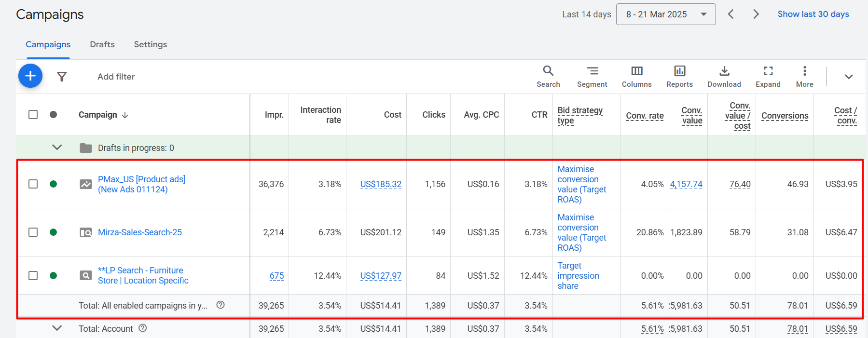Viewport: 868px width, 338px height.
Task: Click the Add filter field
Action: 116,77
